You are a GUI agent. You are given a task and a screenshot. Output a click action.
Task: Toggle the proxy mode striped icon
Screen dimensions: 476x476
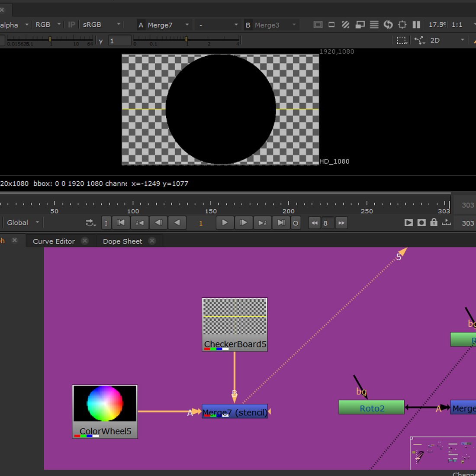click(x=345, y=25)
